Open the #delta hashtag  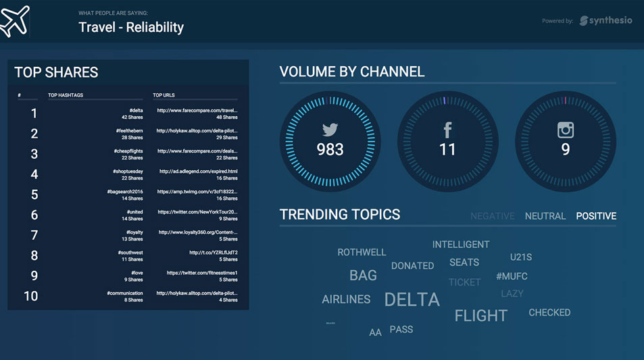tap(136, 110)
